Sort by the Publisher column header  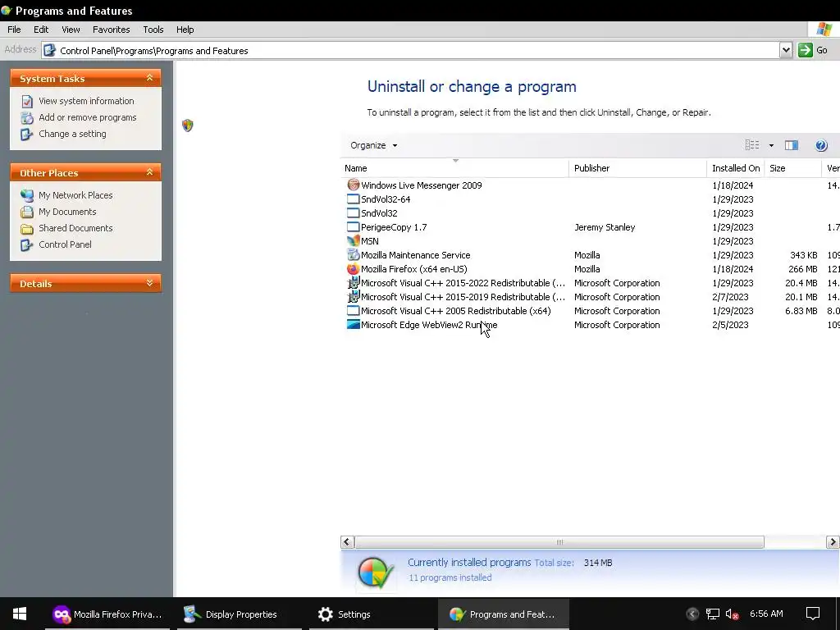point(637,168)
